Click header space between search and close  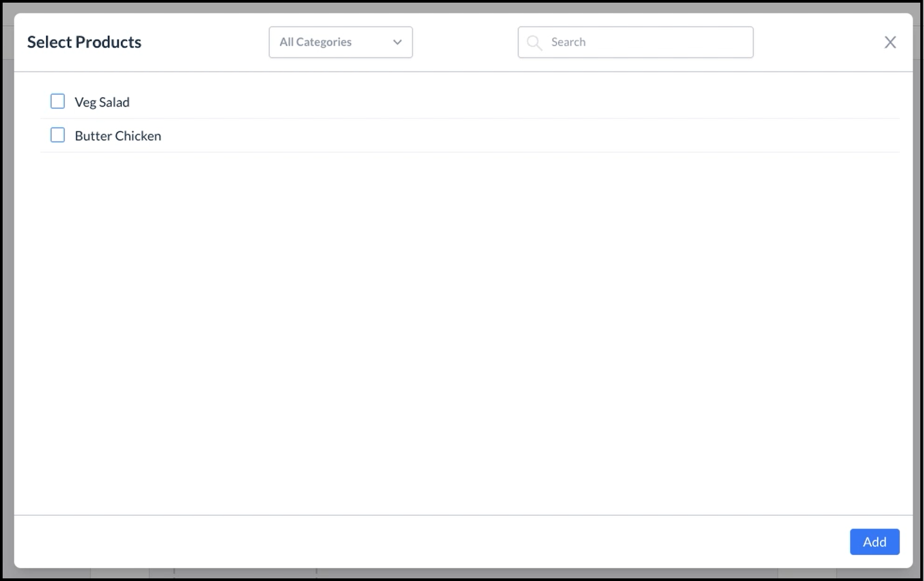[x=818, y=42]
